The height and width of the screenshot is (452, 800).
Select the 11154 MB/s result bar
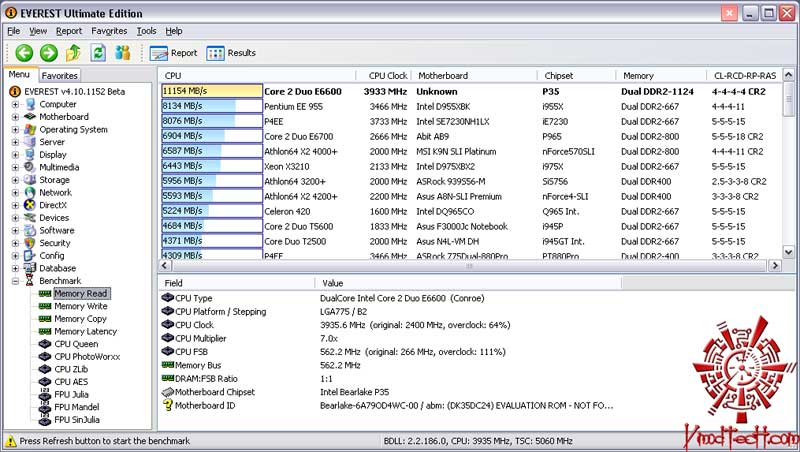[x=212, y=91]
